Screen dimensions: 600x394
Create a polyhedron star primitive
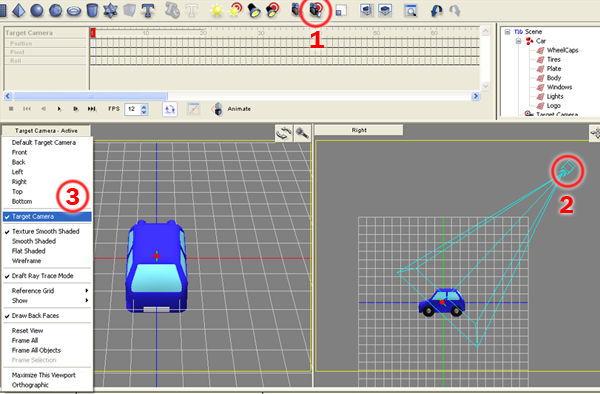pyautogui.click(x=110, y=10)
